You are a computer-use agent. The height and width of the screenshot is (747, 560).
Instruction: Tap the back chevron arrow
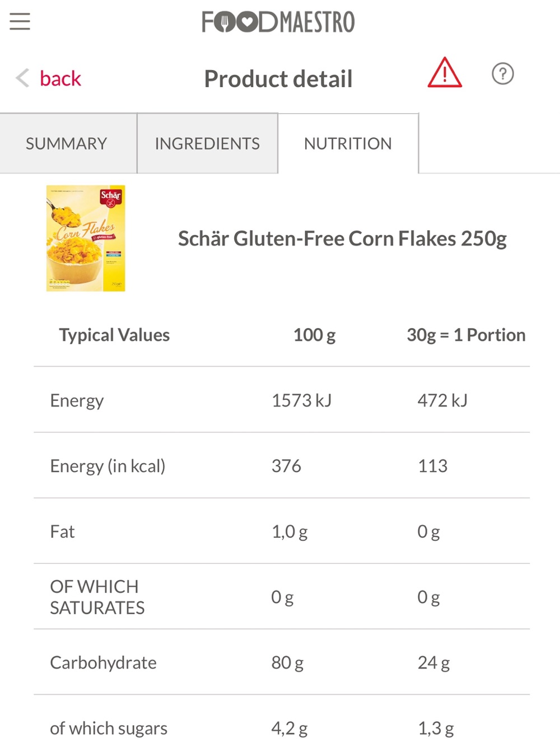click(x=22, y=78)
